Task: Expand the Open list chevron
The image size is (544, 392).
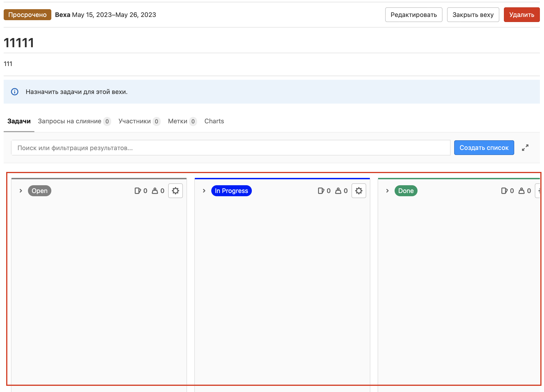Action: pos(21,191)
